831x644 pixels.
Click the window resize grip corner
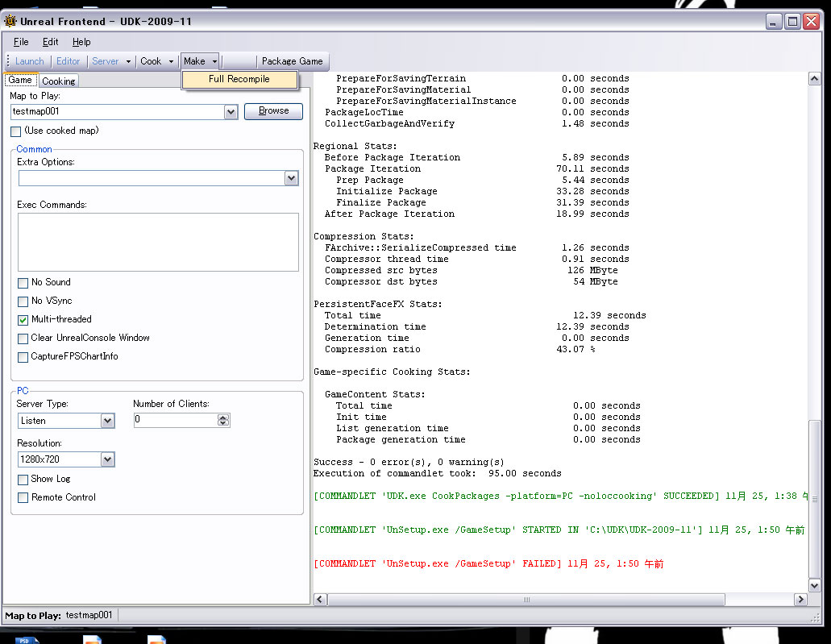816,617
